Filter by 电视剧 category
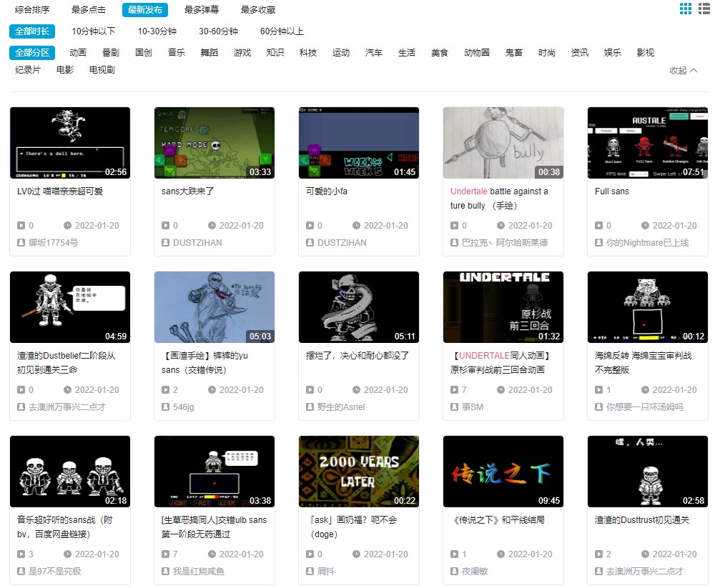720x588 pixels. point(102,70)
